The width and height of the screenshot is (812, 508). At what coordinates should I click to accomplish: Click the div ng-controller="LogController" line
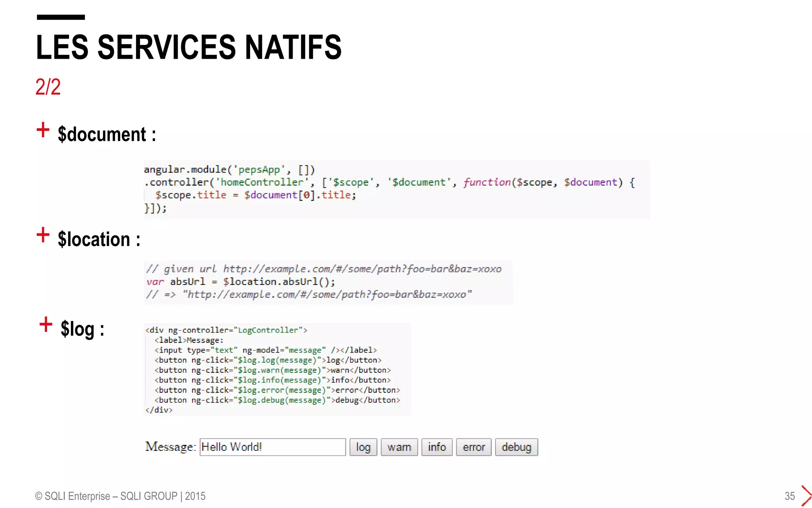tap(226, 330)
